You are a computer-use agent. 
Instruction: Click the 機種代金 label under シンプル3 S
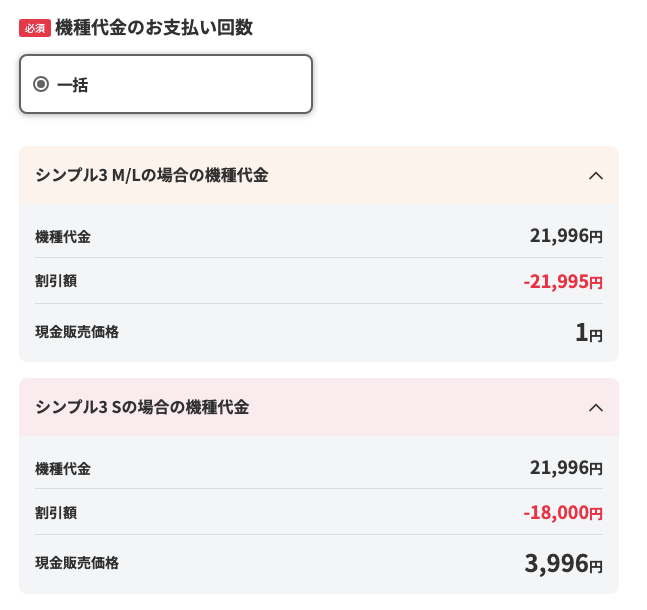point(63,468)
